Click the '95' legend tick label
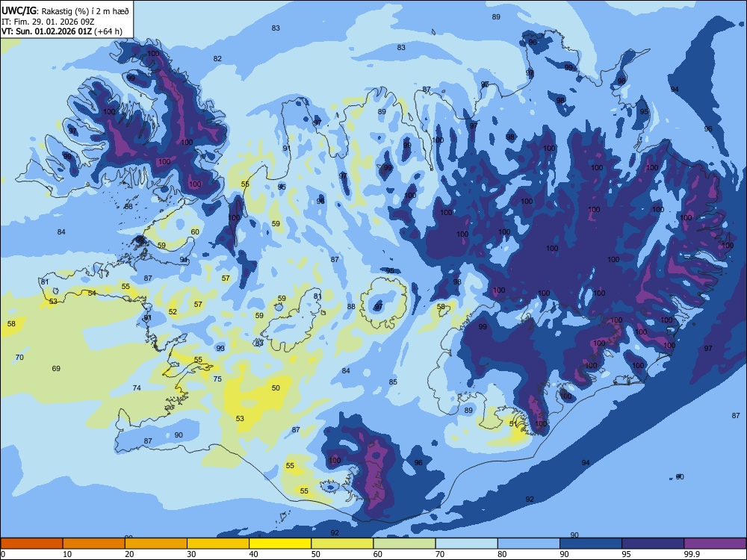This screenshot has width=747, height=560. tap(626, 554)
